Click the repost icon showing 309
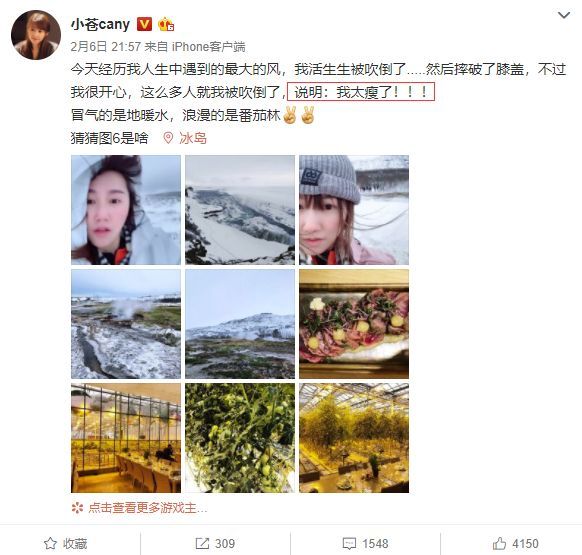The height and width of the screenshot is (555, 582). (x=202, y=543)
